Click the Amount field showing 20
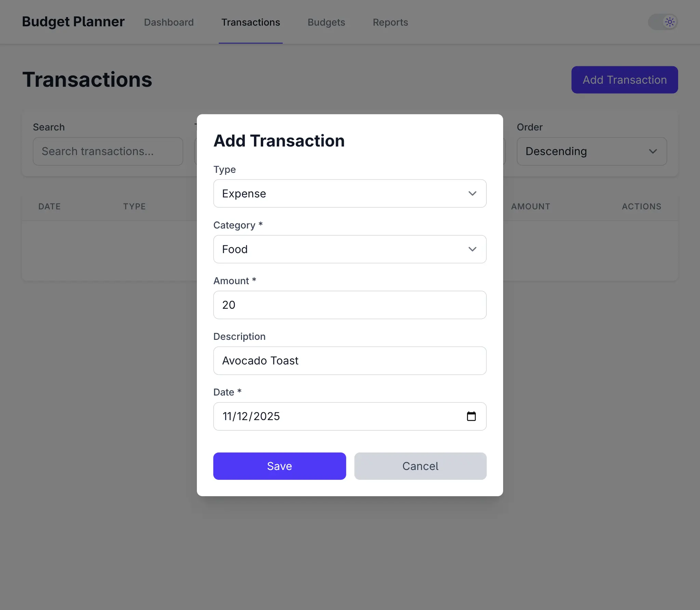The height and width of the screenshot is (610, 700). (349, 305)
